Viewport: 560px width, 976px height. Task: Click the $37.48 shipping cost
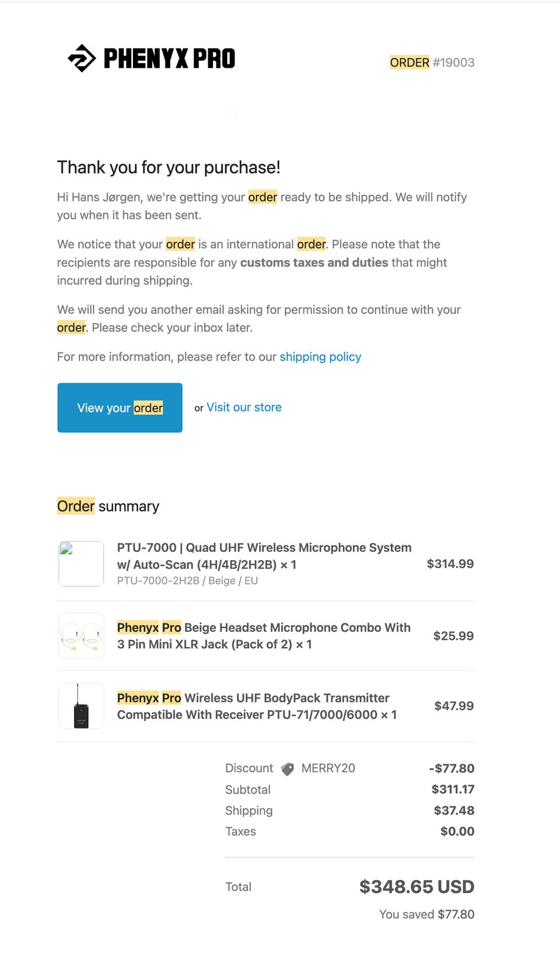[454, 810]
